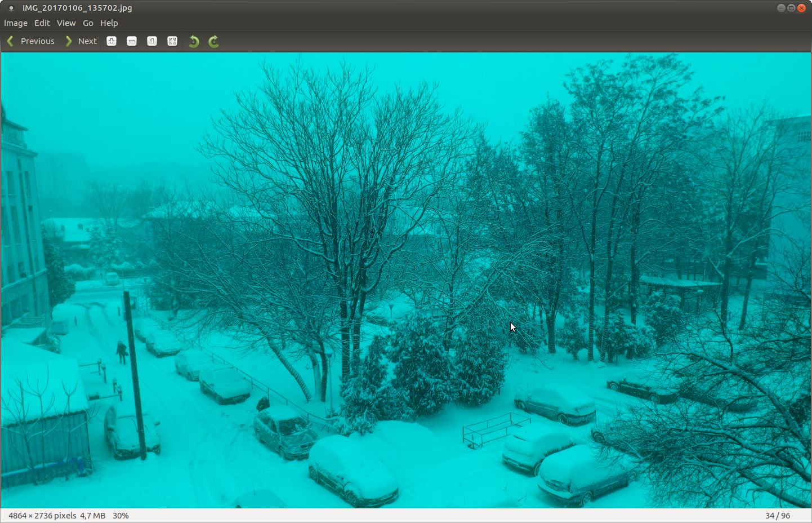Screen dimensions: 812x523
Task: Maximize the image viewer window
Action: point(791,8)
